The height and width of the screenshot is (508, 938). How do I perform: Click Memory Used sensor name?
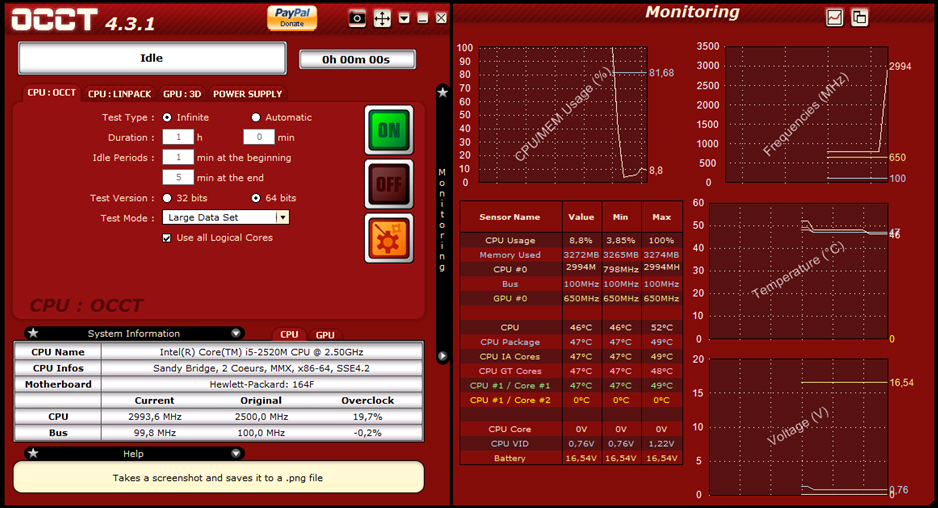click(x=510, y=255)
